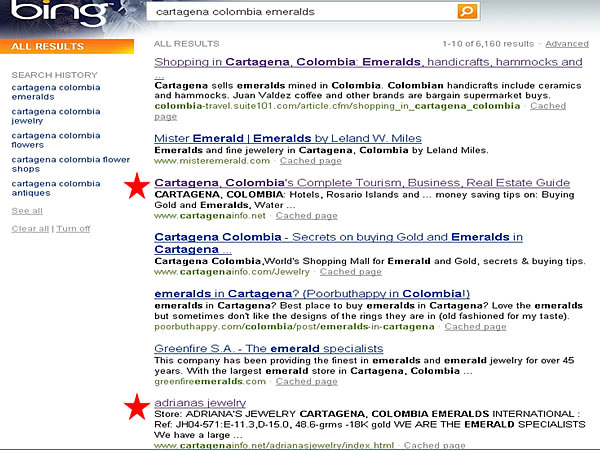Viewport: 600px width, 450px height.
Task: Open Greenfire S.A. emerald specialists result
Action: (x=269, y=349)
